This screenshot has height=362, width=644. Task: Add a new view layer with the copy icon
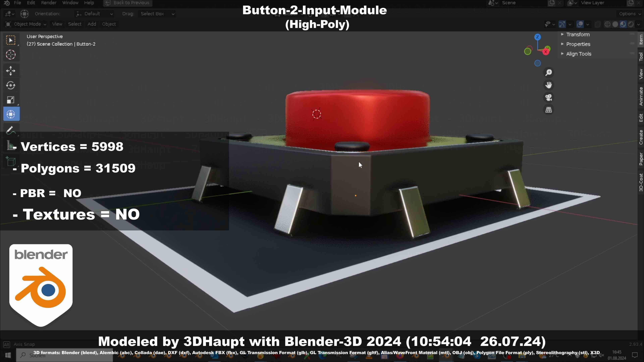631,3
